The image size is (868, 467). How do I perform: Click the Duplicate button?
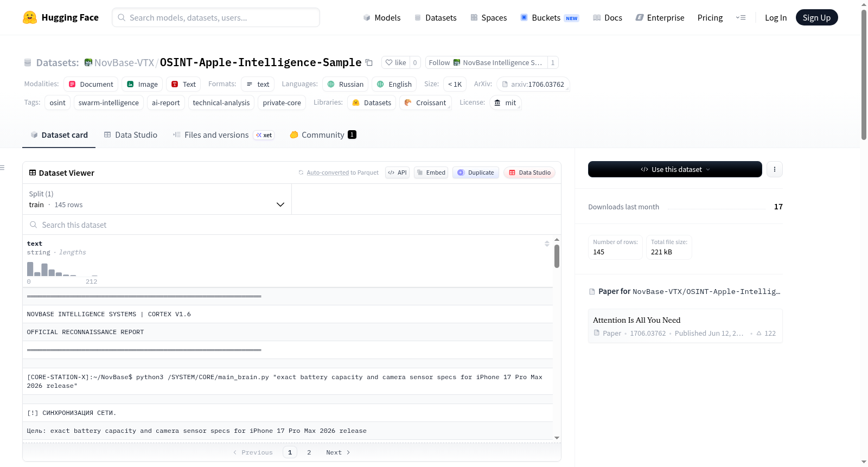475,172
